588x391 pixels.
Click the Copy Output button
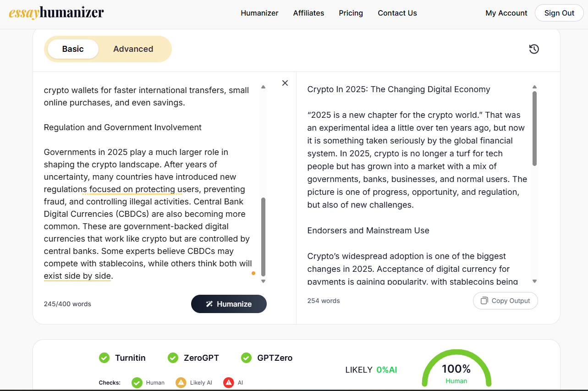tap(505, 301)
